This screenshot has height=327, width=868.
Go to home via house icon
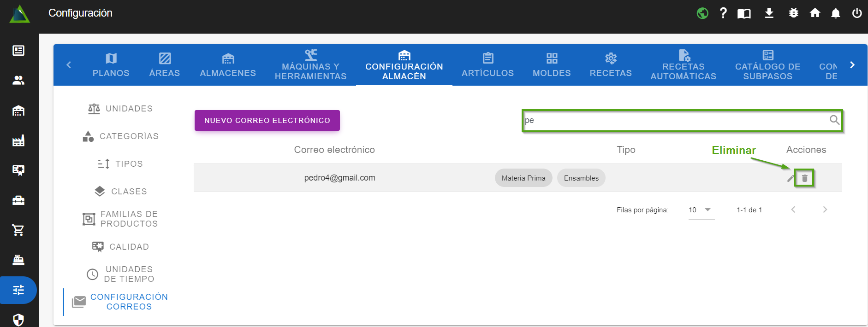[x=815, y=13]
